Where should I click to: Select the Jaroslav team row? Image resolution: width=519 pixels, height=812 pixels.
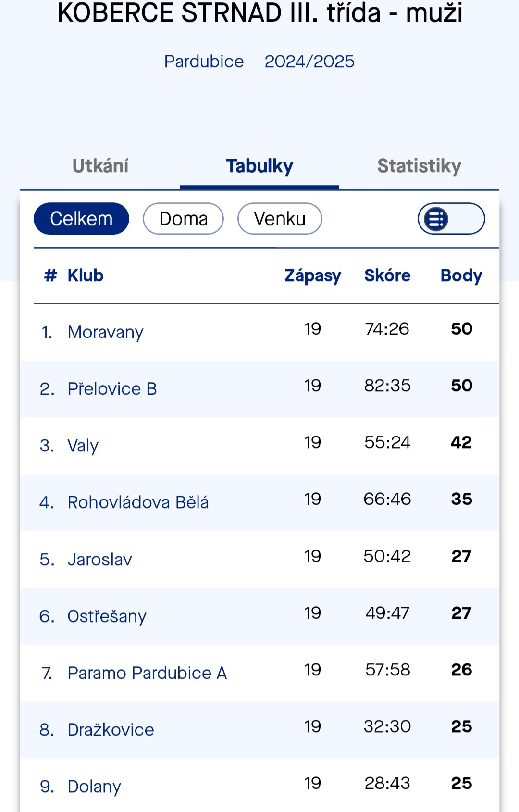pyautogui.click(x=99, y=560)
